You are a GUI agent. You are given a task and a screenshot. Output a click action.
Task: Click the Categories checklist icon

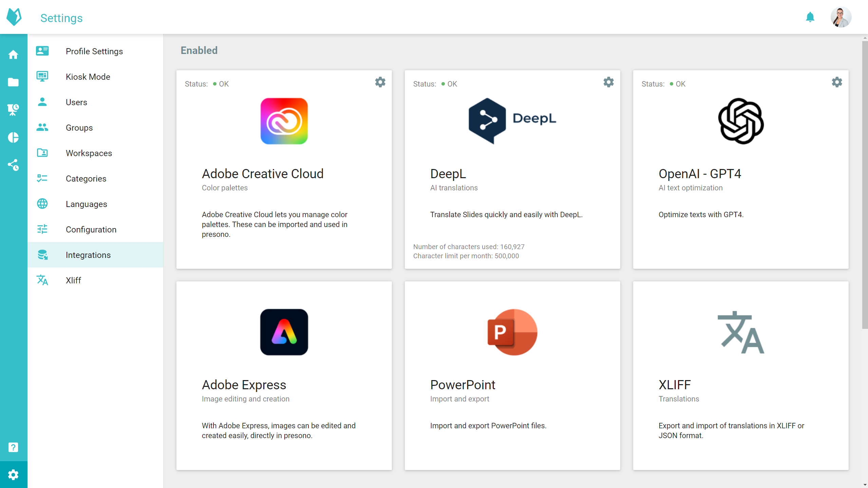click(x=42, y=178)
